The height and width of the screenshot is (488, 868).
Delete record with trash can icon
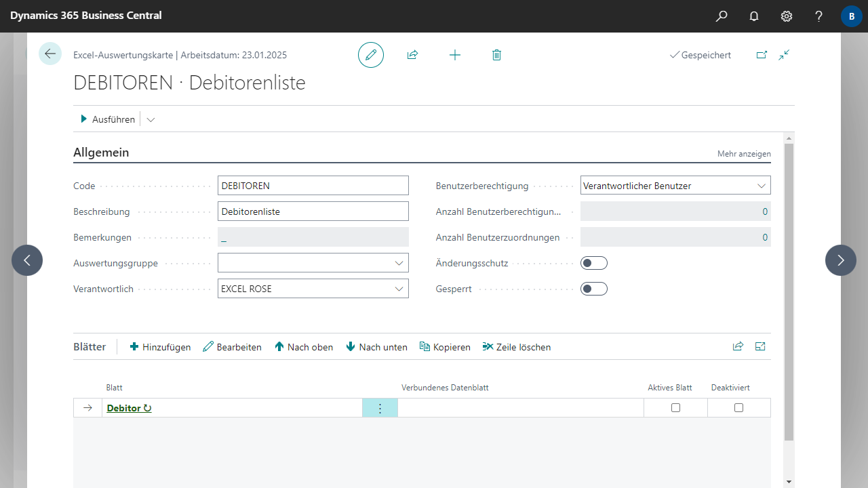(496, 55)
